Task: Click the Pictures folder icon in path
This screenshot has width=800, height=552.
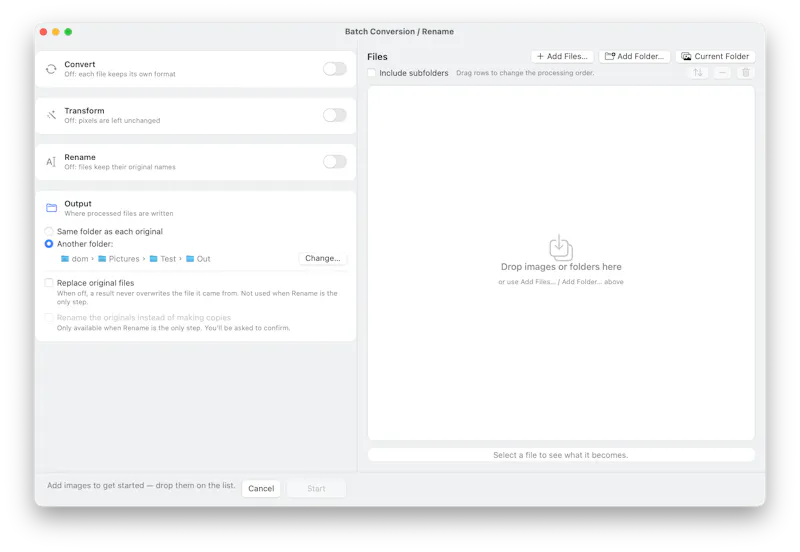Action: click(x=102, y=259)
